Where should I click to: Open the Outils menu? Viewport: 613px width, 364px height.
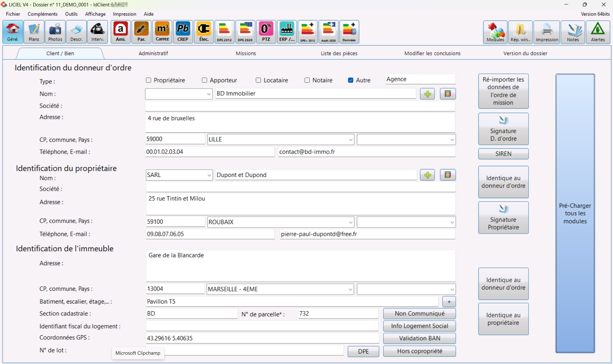click(71, 14)
